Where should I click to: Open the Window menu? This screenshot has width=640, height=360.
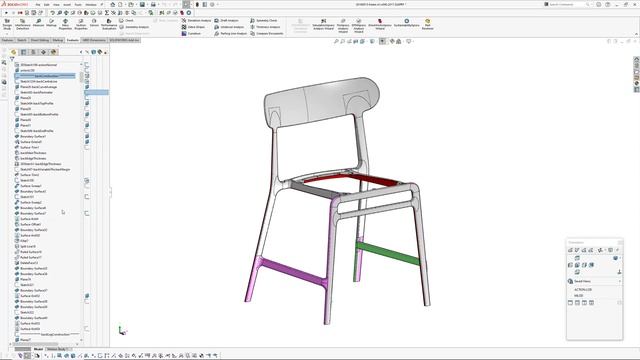pyautogui.click(x=91, y=4)
